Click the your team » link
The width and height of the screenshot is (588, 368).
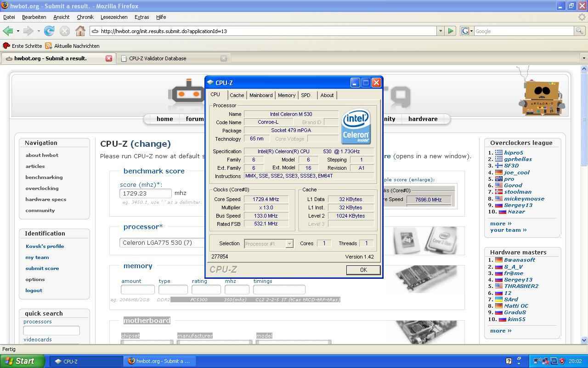pyautogui.click(x=509, y=230)
